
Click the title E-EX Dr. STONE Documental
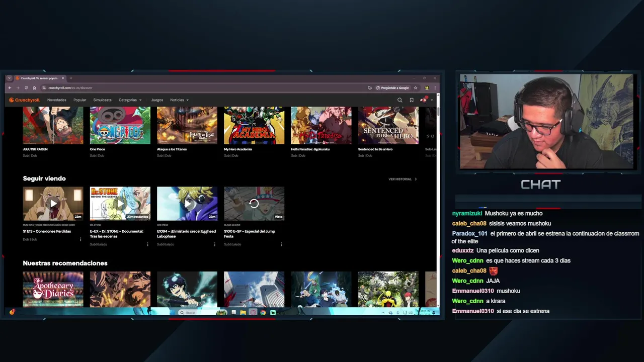117,234
